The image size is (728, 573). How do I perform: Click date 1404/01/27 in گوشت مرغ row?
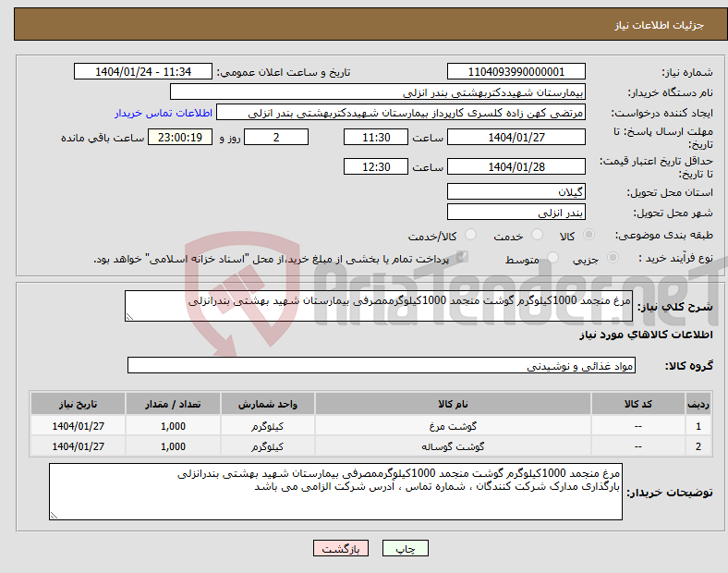pos(78,426)
